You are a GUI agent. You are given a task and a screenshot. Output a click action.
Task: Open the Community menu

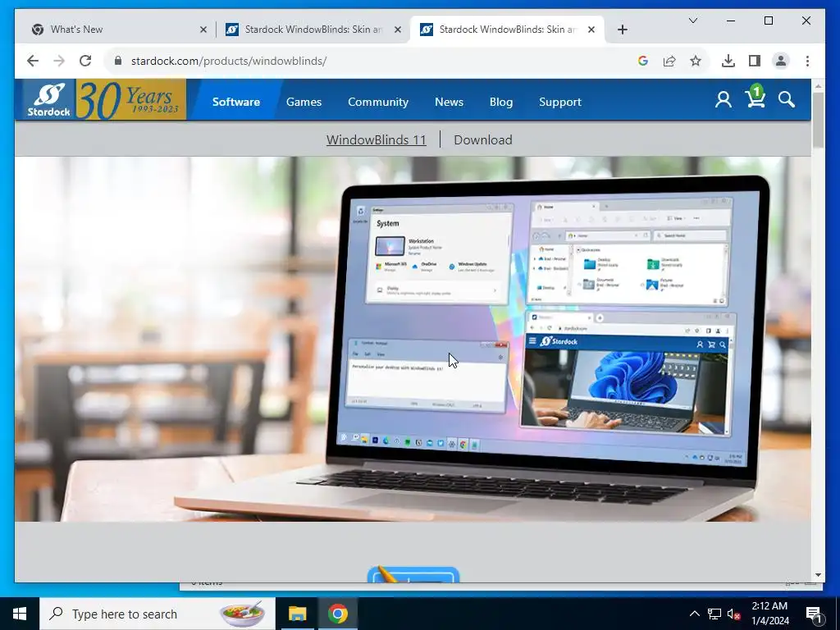coord(378,102)
